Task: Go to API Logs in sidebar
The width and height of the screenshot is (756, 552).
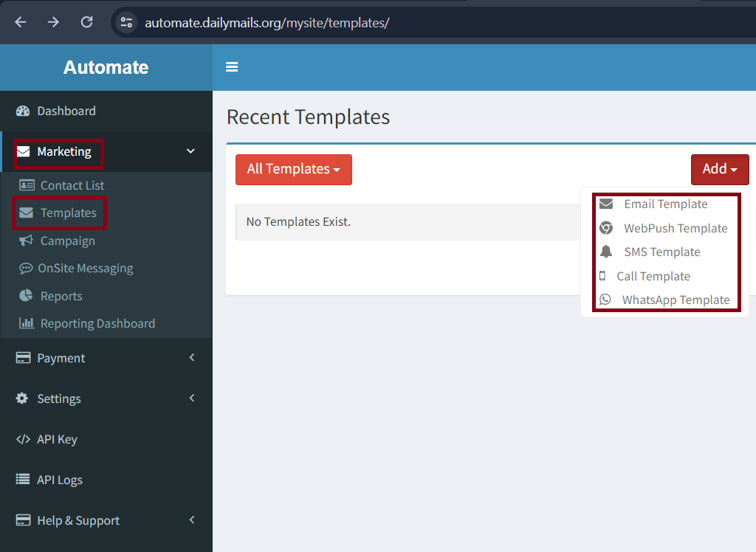Action: tap(59, 480)
